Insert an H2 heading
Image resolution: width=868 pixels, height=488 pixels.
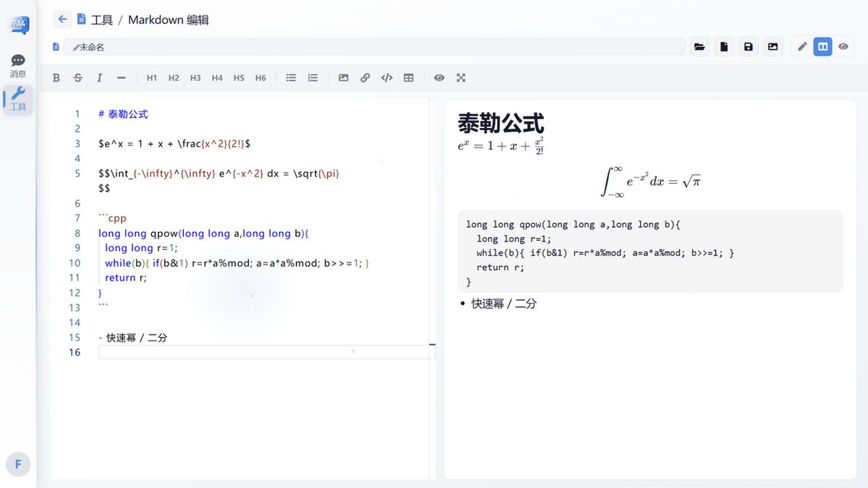tap(174, 78)
